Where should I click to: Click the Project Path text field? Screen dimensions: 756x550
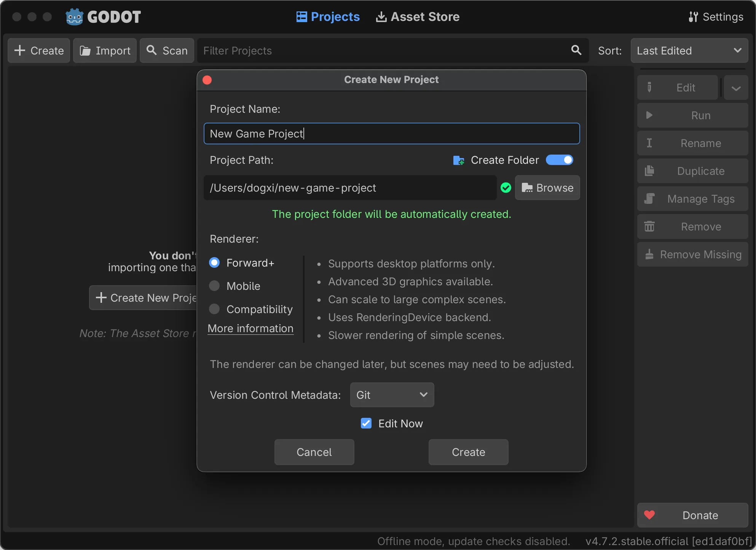(350, 188)
